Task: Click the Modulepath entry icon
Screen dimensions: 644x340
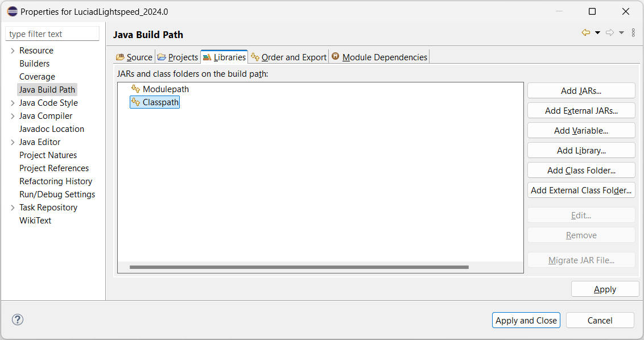Action: [135, 89]
